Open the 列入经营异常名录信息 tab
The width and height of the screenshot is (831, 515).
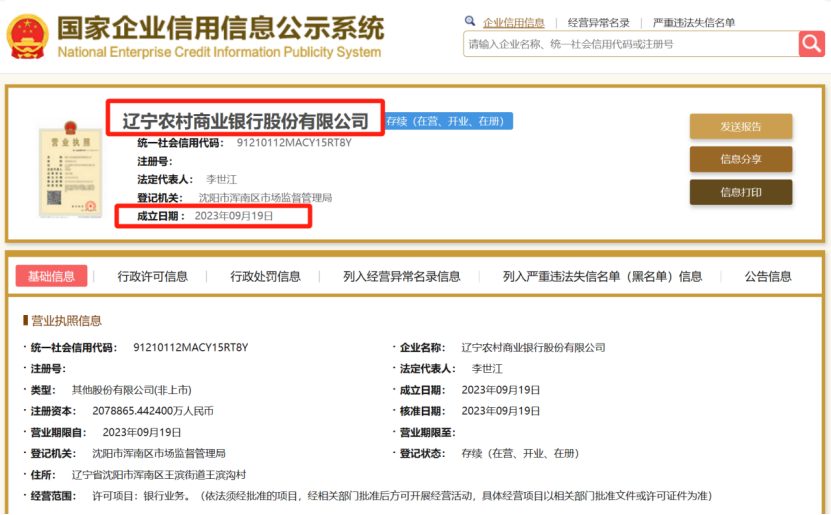402,277
